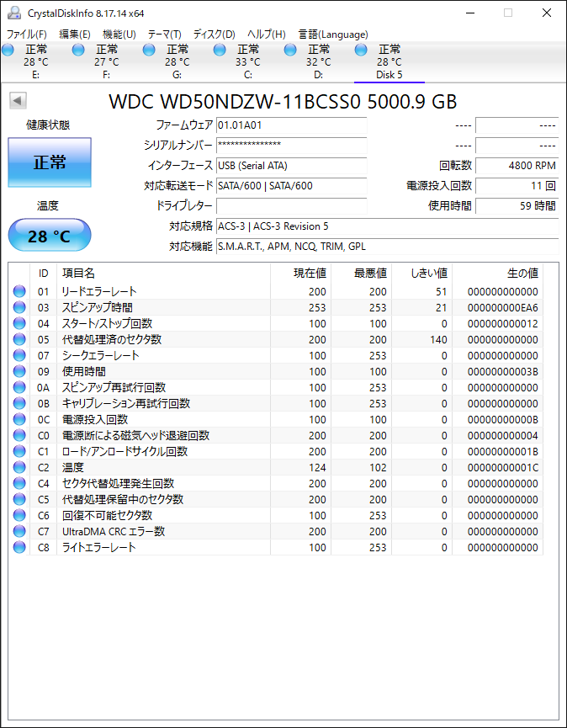Open the ファイル(F) menu
The width and height of the screenshot is (567, 728).
point(26,35)
